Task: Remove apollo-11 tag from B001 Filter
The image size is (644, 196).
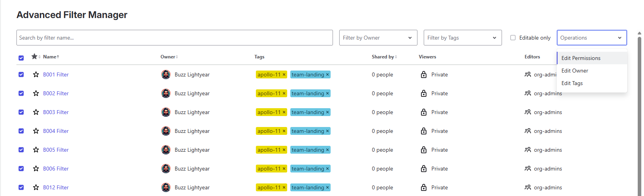Action: click(284, 74)
